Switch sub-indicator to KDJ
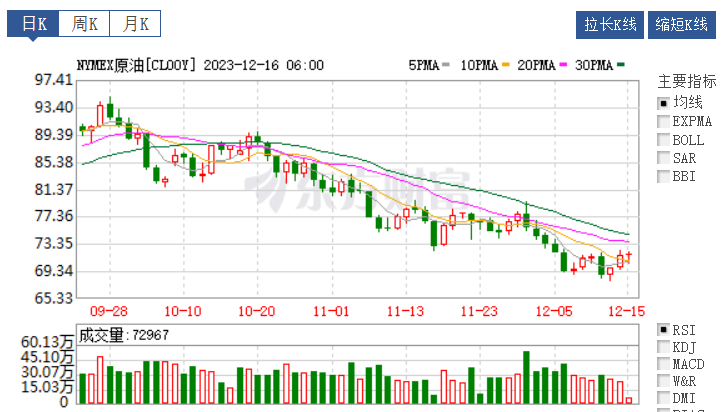Screen dimensions: 724x412 [663, 347]
